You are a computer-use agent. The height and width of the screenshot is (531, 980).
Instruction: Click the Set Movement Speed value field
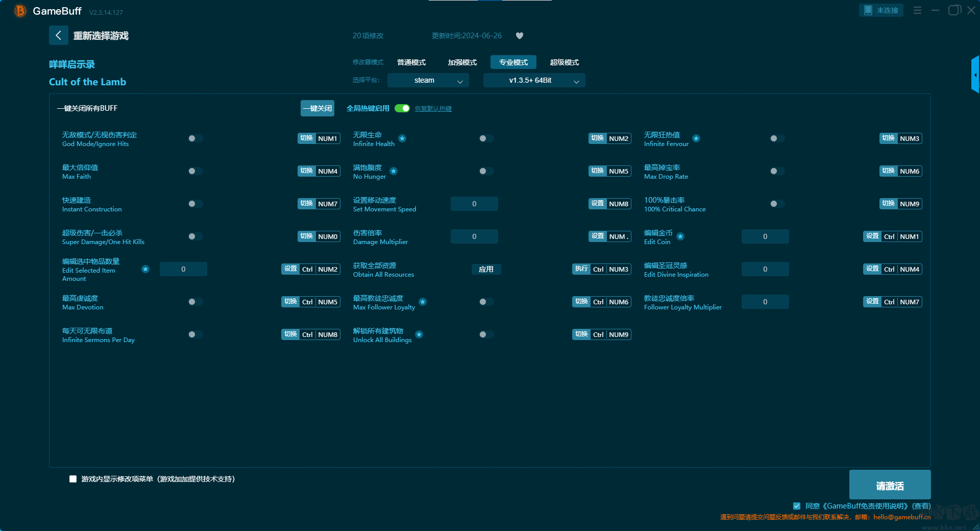point(474,204)
